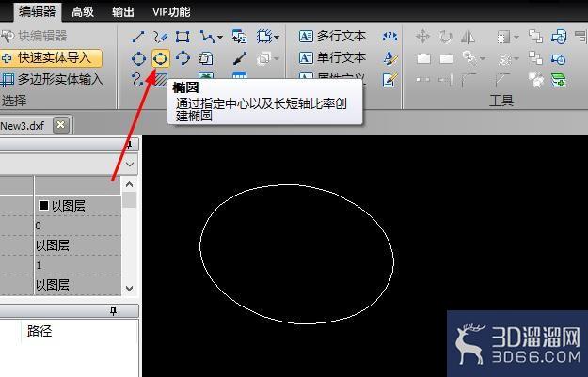Click the top overlapping squares order icon

click(535, 37)
